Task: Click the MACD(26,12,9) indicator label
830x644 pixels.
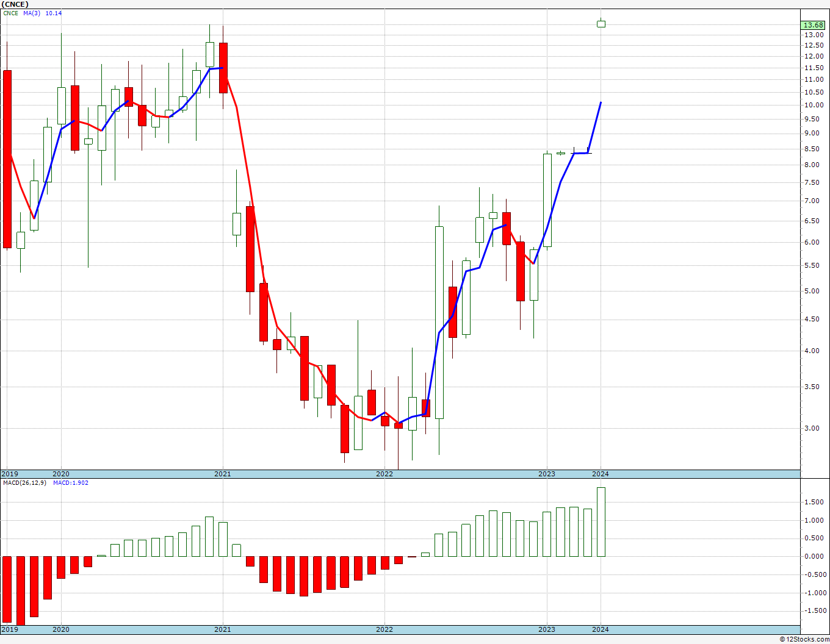Action: click(x=24, y=483)
